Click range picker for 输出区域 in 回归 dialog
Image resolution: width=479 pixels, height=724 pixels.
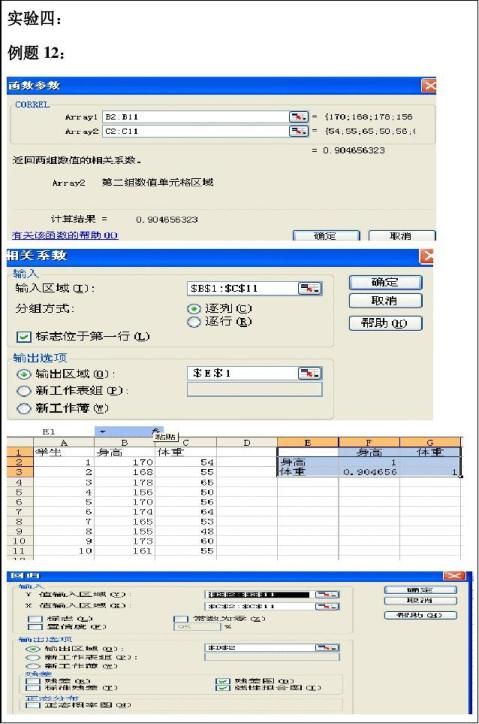tap(327, 648)
